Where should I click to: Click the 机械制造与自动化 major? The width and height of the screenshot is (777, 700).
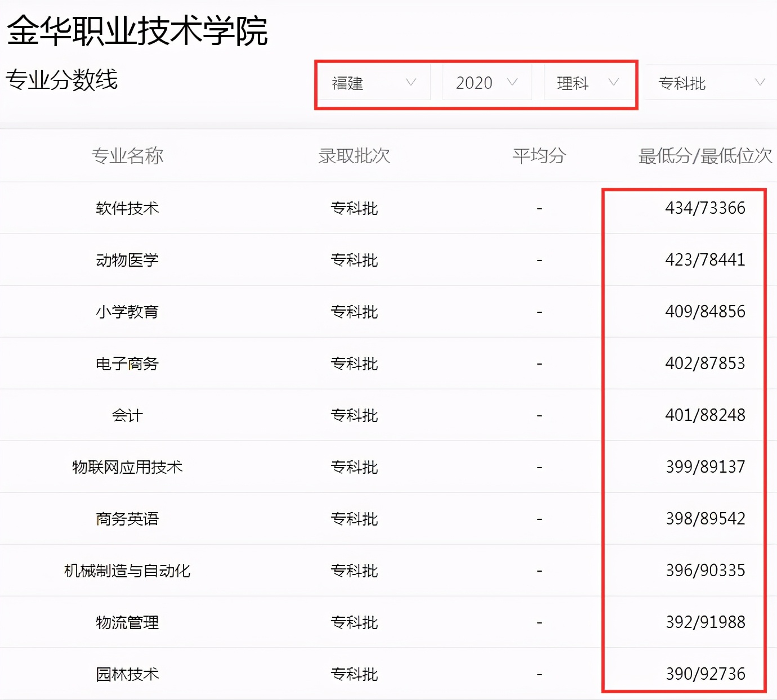click(x=127, y=571)
